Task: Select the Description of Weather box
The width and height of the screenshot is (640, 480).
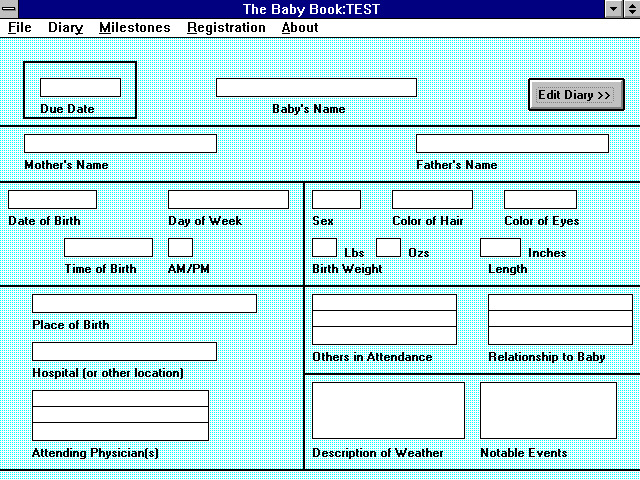Action: 388,411
